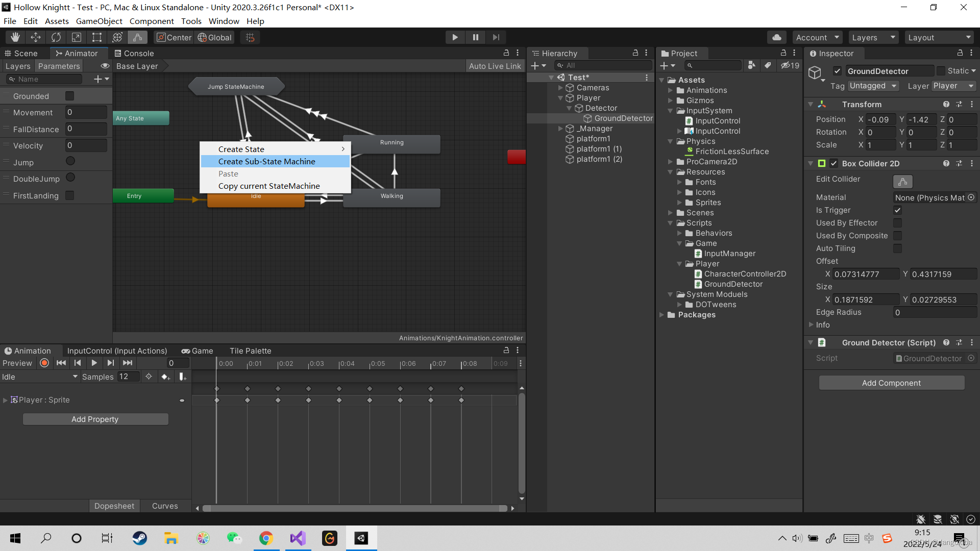Viewport: 980px width, 551px height.
Task: Click the Add Keyframe icon in Animation
Action: (x=165, y=377)
